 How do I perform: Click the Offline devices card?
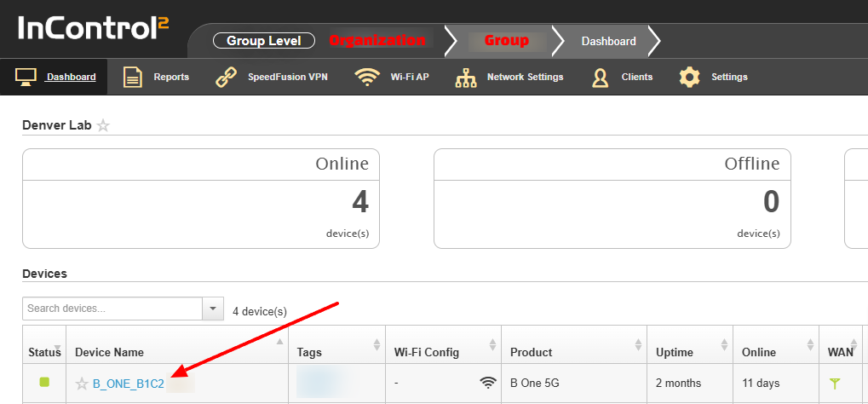point(612,199)
